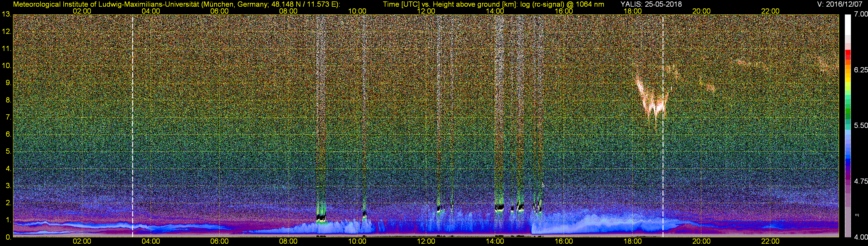868x246 pixels.
Task: Select the 20:00 label on the bottom time axis
Action: 702,242
